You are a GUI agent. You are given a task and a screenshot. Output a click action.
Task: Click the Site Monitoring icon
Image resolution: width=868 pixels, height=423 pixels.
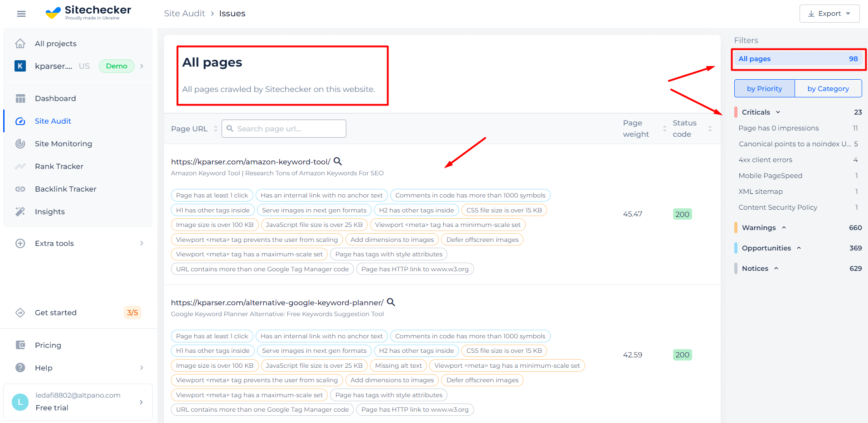coord(20,144)
